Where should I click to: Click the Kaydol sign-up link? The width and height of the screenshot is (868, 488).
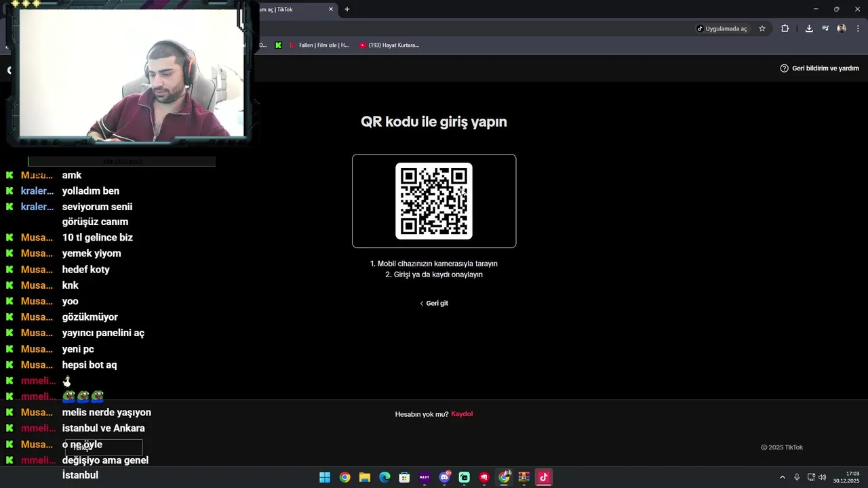pos(462,414)
